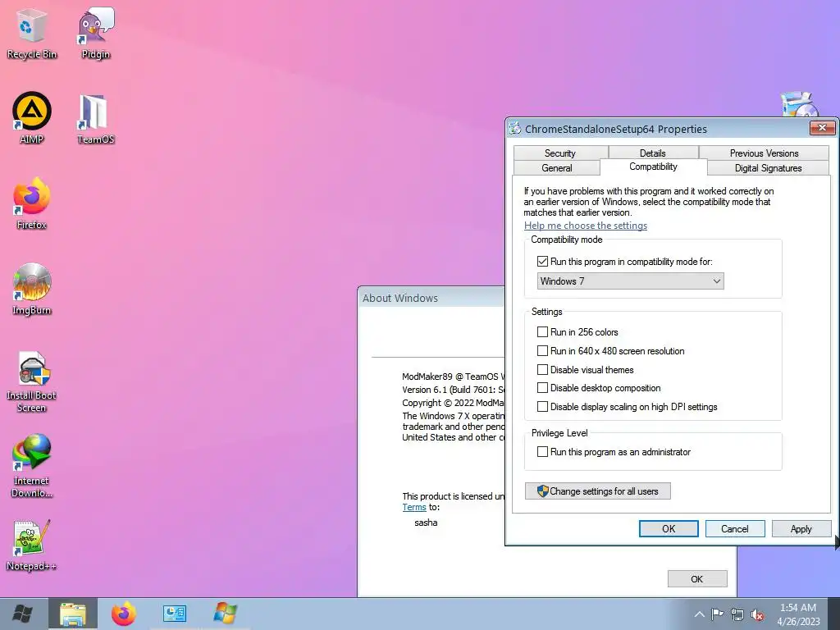Click Change settings for all users
This screenshot has height=630, width=840.
pos(598,491)
